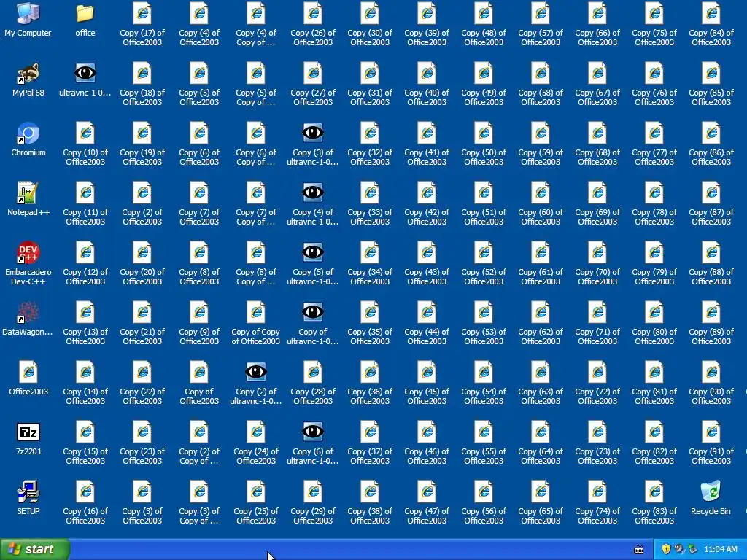
Task: Select Copy (30) of Office2003 icon
Action: tap(370, 13)
